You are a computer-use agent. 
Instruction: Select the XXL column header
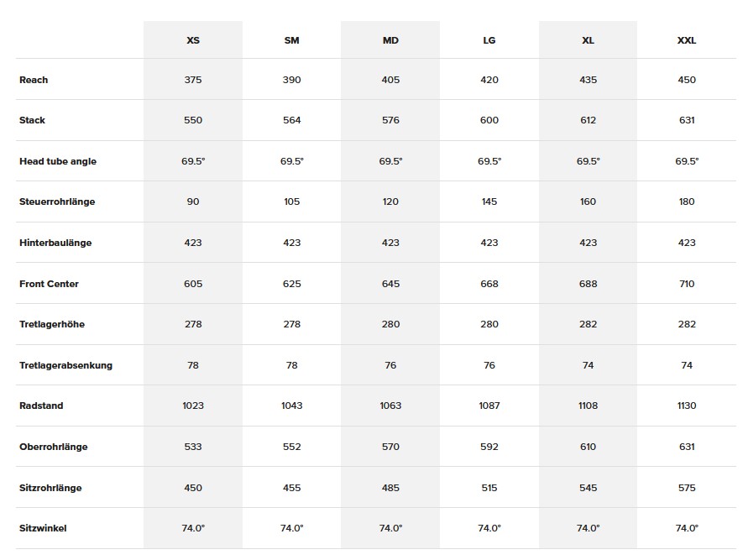687,40
